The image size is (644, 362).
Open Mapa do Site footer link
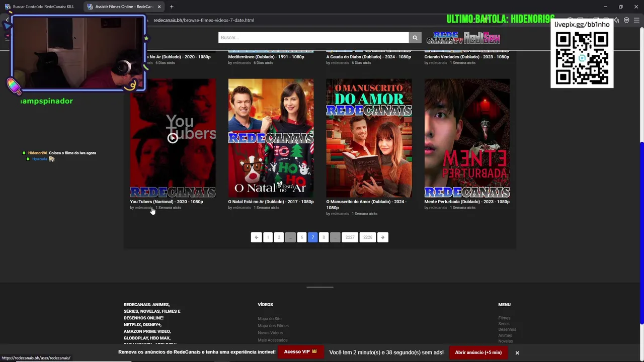click(x=270, y=319)
